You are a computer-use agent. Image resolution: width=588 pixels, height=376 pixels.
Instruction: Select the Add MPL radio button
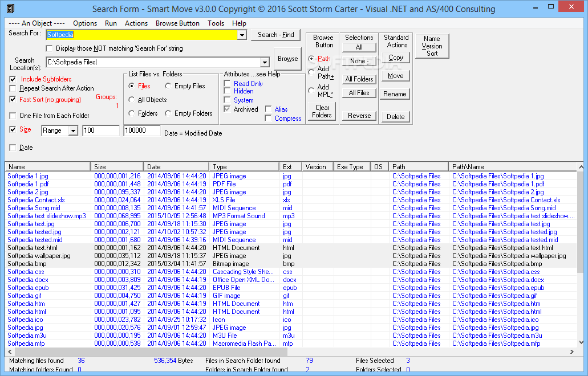tap(311, 90)
